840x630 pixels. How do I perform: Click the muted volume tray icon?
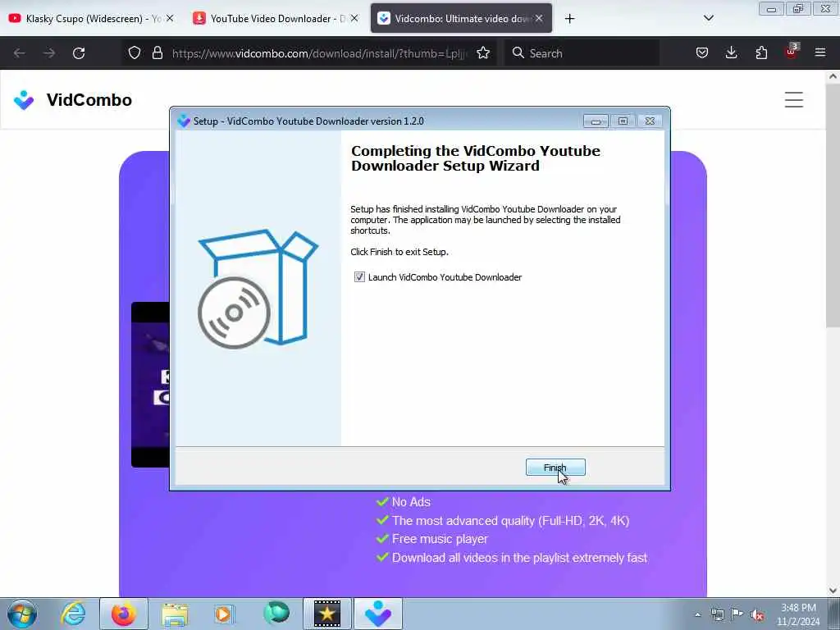coord(757,614)
